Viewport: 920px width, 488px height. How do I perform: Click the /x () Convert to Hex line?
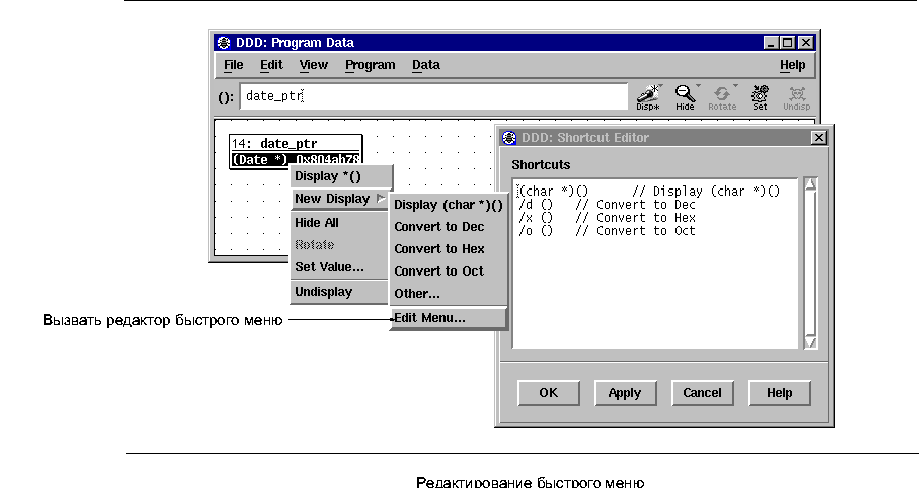coord(607,218)
